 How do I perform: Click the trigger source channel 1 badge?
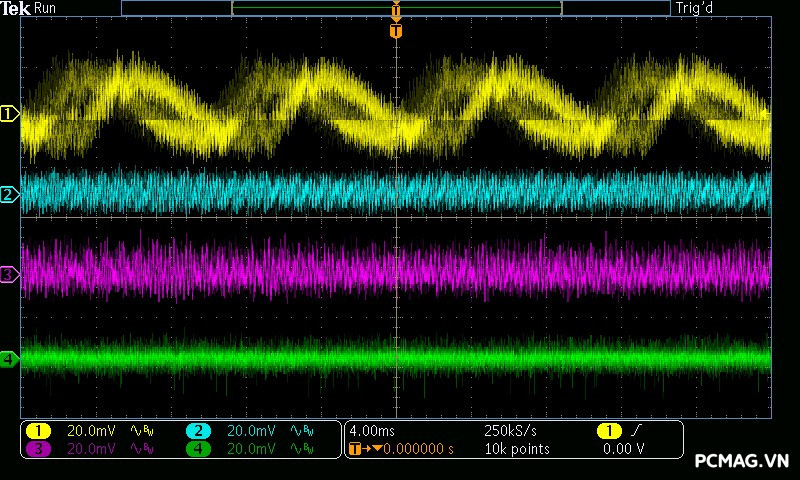point(607,430)
